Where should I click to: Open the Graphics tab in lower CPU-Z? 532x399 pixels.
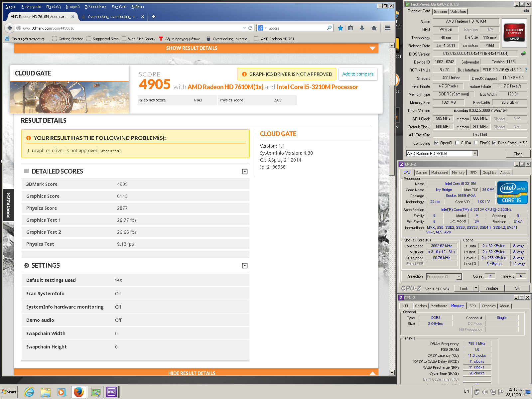tap(488, 306)
